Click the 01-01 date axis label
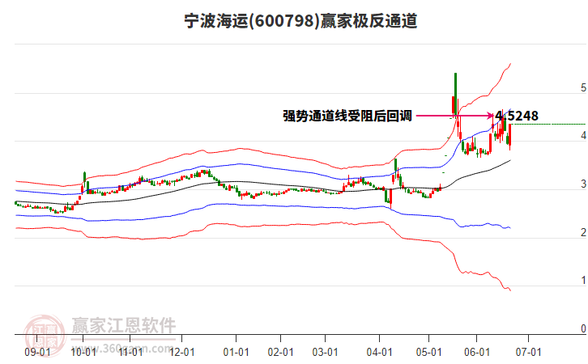This screenshot has width=588, height=364. [x=236, y=352]
